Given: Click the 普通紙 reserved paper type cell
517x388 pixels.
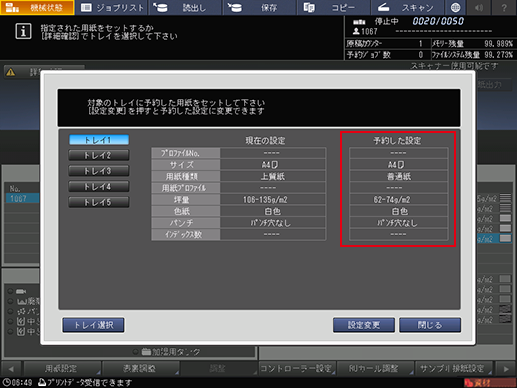Looking at the screenshot, I should coord(398,176).
